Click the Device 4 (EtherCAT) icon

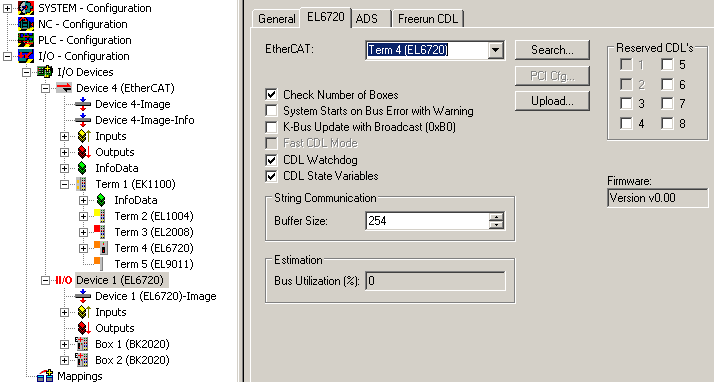pos(64,88)
